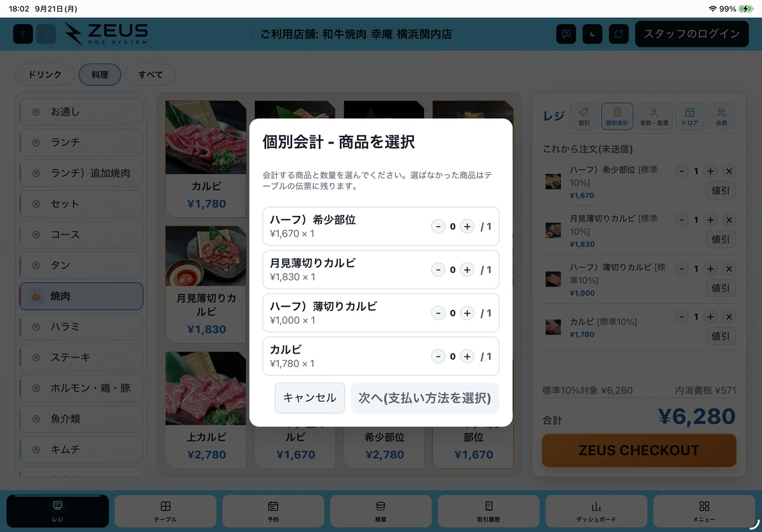The width and height of the screenshot is (762, 532).
Task: Select the 料理 category tab
Action: coord(100,75)
